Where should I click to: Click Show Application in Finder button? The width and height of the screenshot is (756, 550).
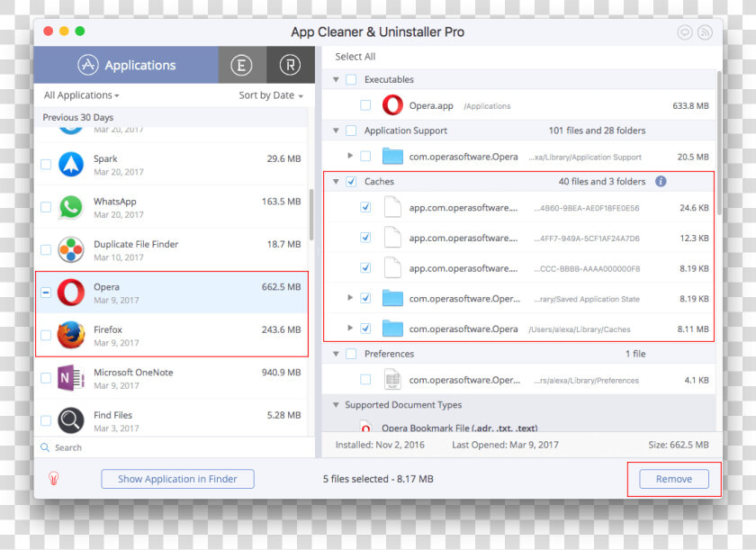pos(177,479)
